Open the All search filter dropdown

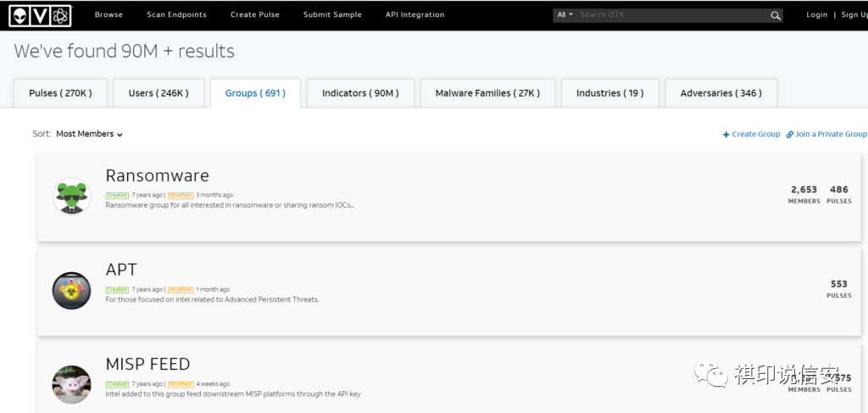point(565,15)
